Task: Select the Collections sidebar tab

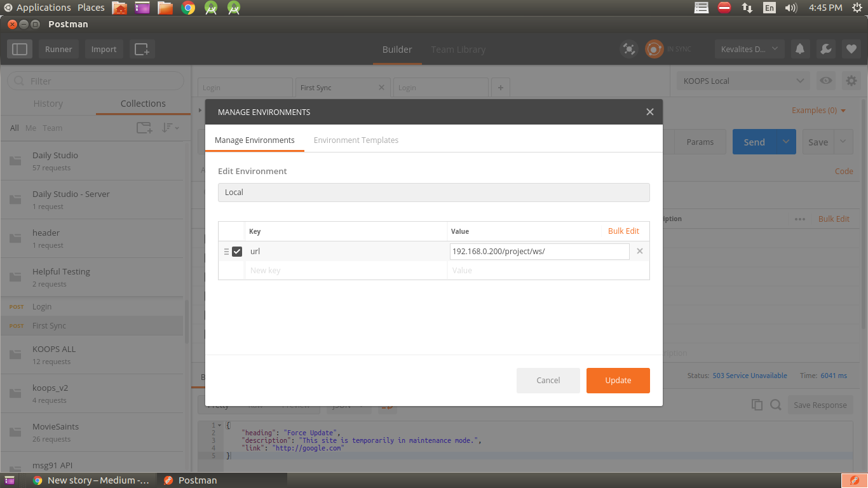Action: click(x=143, y=104)
